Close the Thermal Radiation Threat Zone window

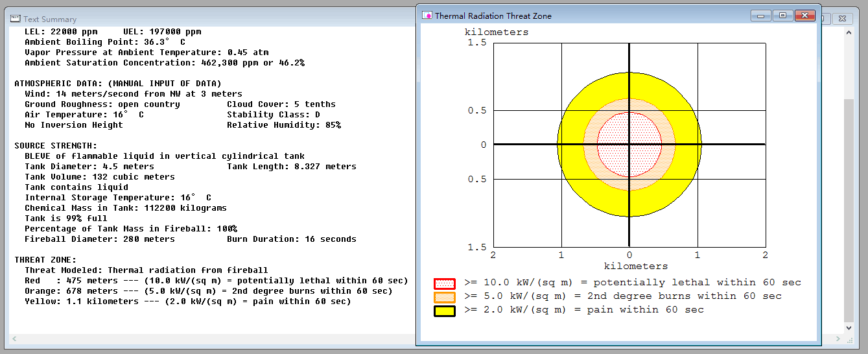pyautogui.click(x=804, y=15)
